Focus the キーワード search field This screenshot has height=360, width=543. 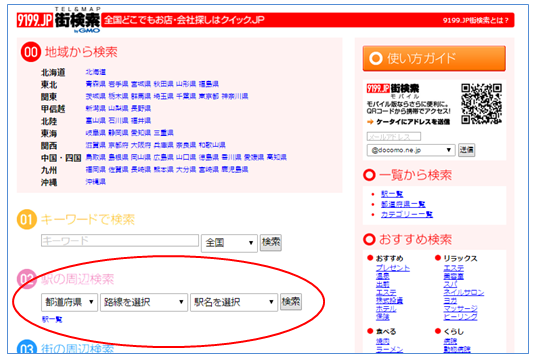point(120,240)
